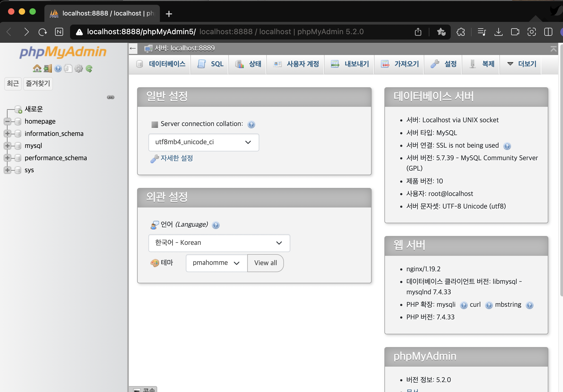Open the 내보내기 export tab

[350, 64]
